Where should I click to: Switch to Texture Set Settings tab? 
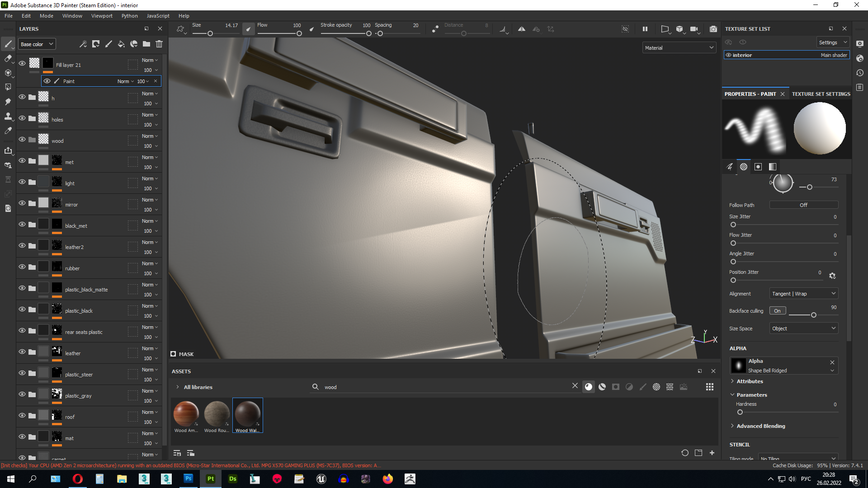click(x=821, y=94)
